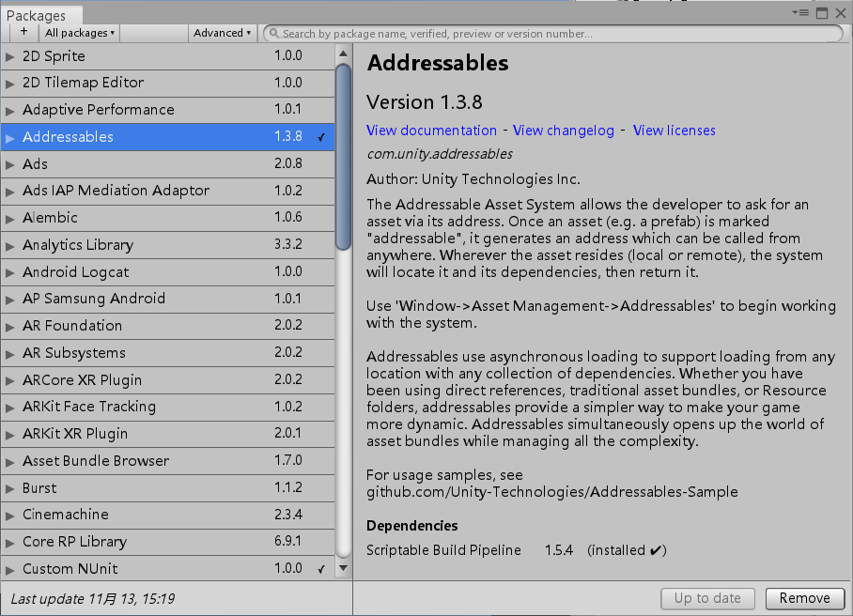Select the 2D Sprite package
This screenshot has width=853, height=616.
(x=167, y=56)
